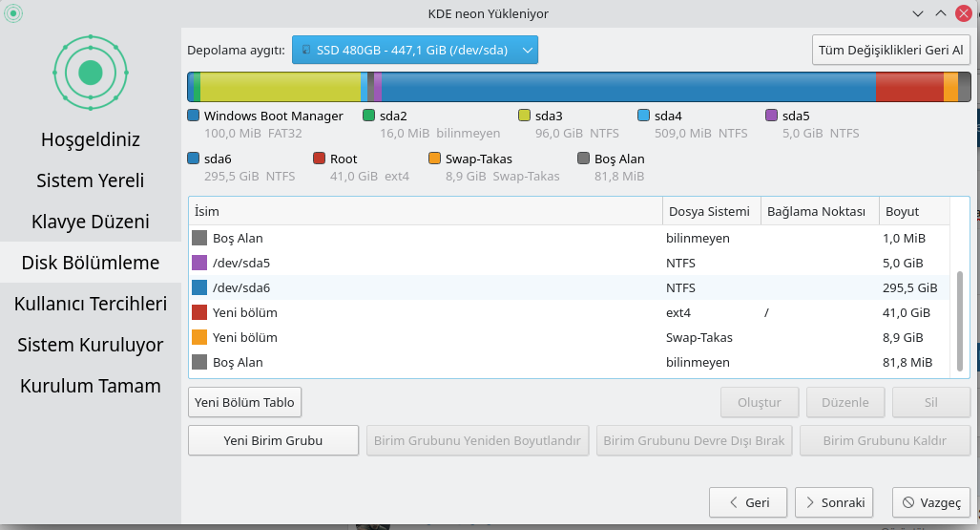This screenshot has width=980, height=530.
Task: Open the Klavye Düzeni step
Action: click(x=91, y=222)
